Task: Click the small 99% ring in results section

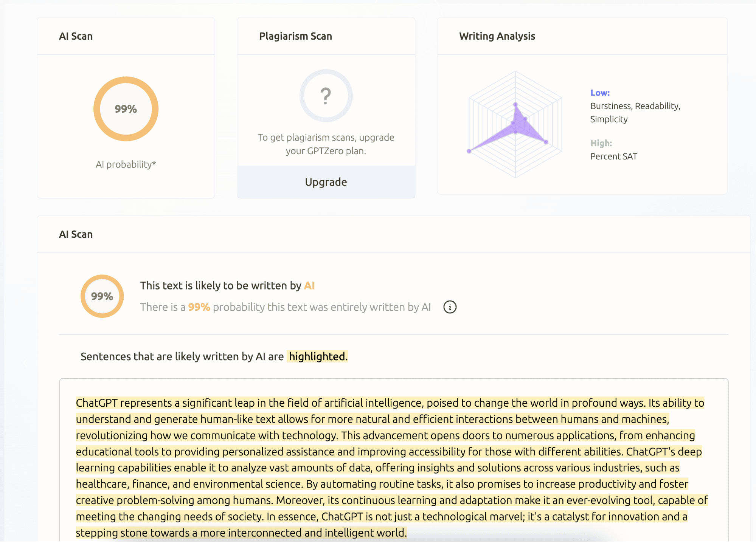Action: point(102,296)
